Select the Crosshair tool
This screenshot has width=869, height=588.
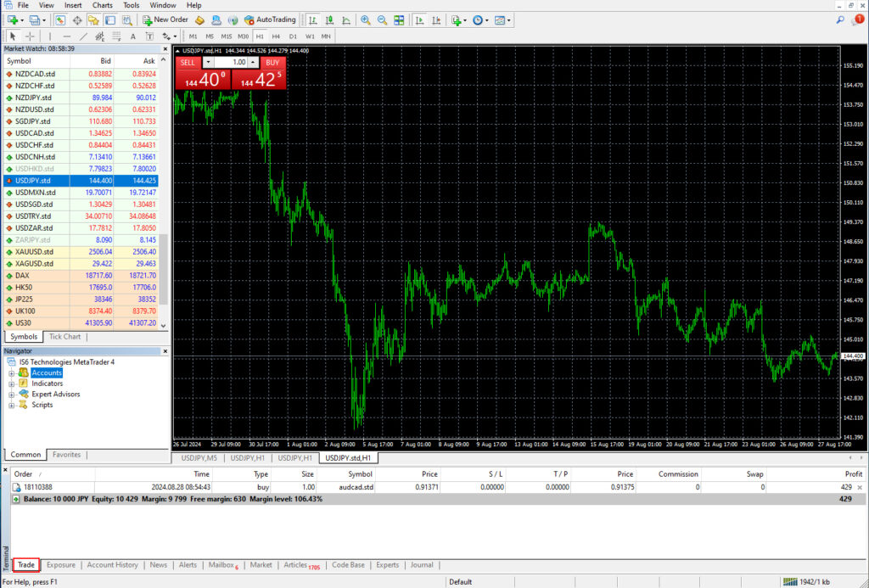pyautogui.click(x=30, y=36)
